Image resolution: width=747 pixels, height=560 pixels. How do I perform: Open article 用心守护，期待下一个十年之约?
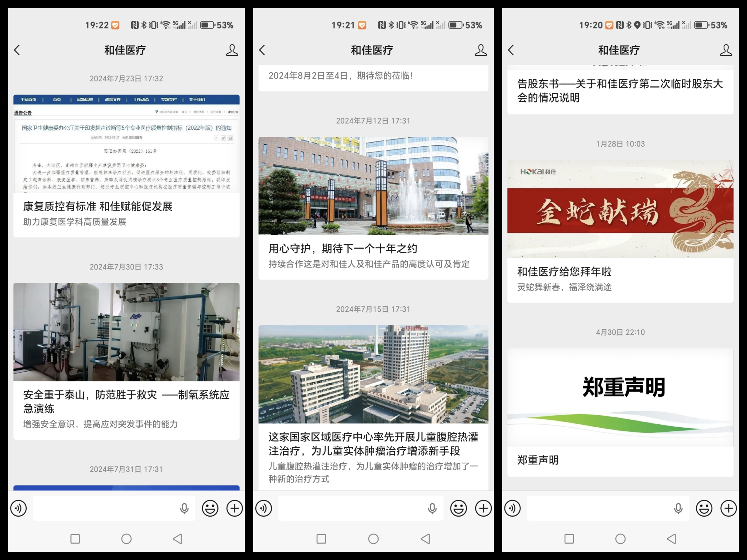click(x=342, y=249)
